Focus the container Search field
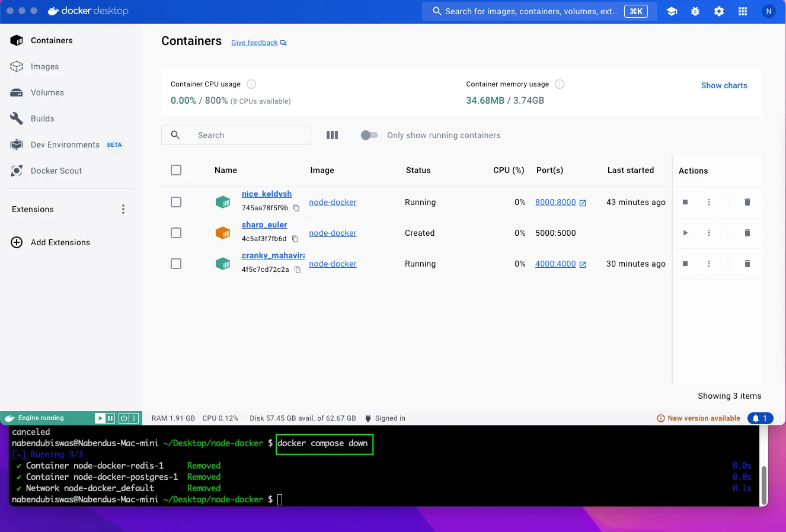 point(236,135)
